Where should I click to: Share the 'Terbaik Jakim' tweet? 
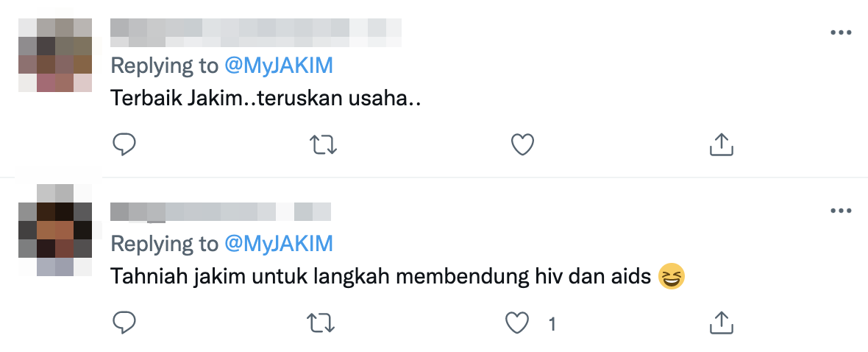(x=722, y=144)
